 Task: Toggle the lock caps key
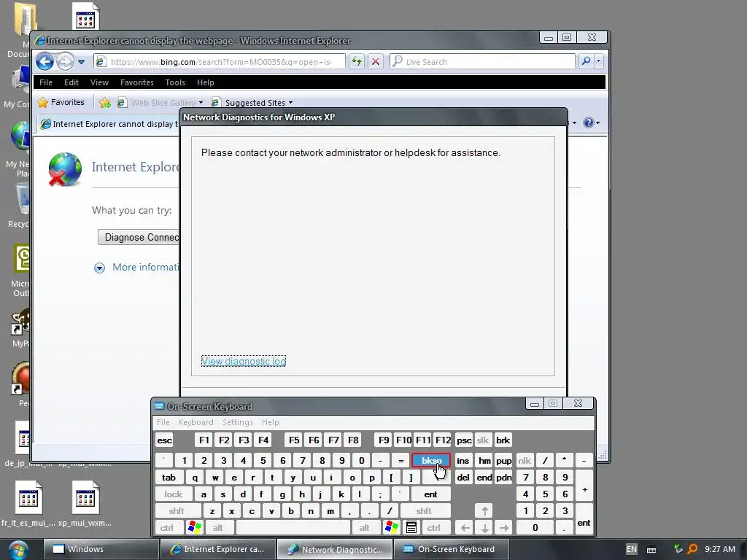click(x=174, y=494)
